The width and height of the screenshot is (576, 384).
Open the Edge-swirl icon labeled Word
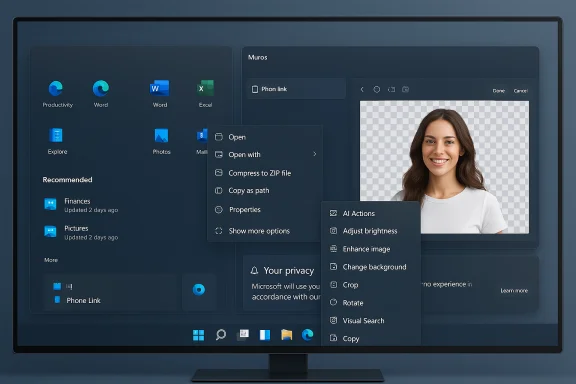coord(101,89)
